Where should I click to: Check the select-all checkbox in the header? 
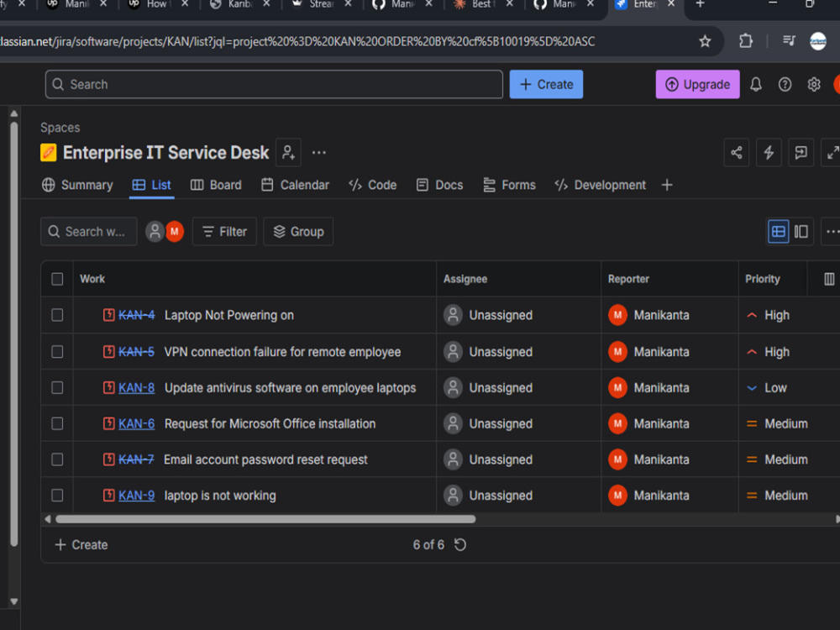(x=57, y=279)
